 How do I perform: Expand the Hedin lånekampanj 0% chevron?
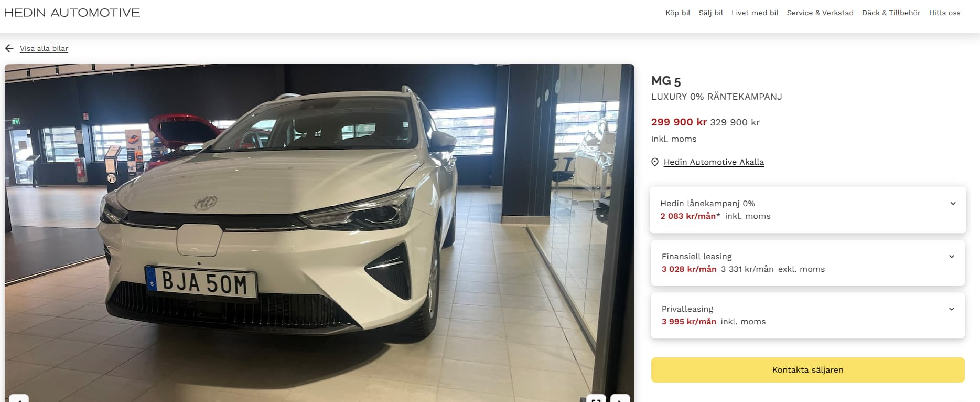point(953,204)
